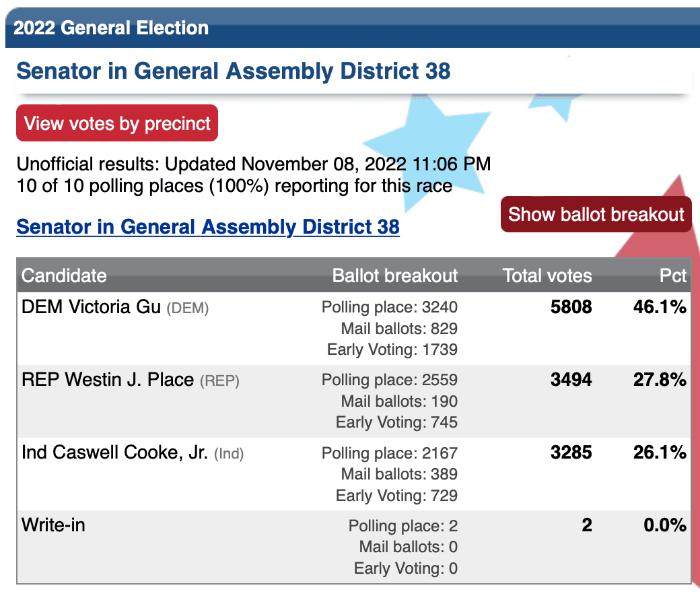Select the 2022 General Election header bar
This screenshot has width=700, height=598.
coord(353,28)
